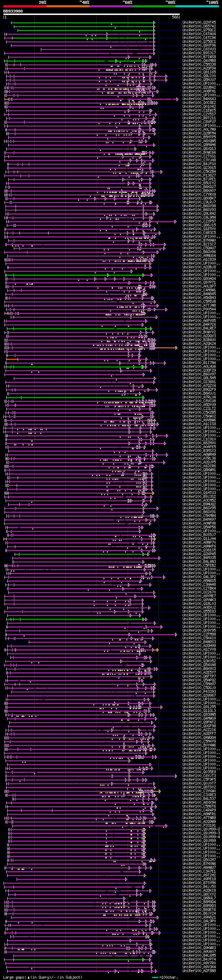Open hit UniRef100_Q1HTU3
The image size is (222, 980).
click(x=199, y=493)
